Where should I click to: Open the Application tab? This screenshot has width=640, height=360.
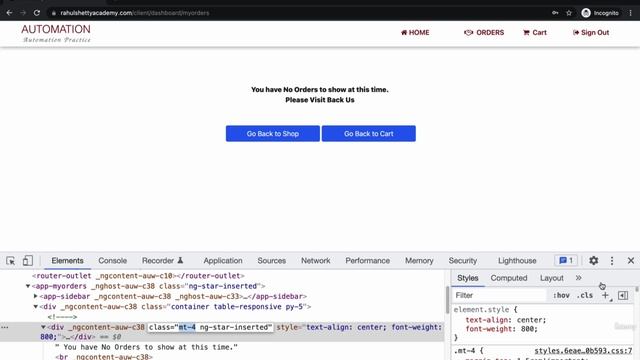(x=223, y=261)
